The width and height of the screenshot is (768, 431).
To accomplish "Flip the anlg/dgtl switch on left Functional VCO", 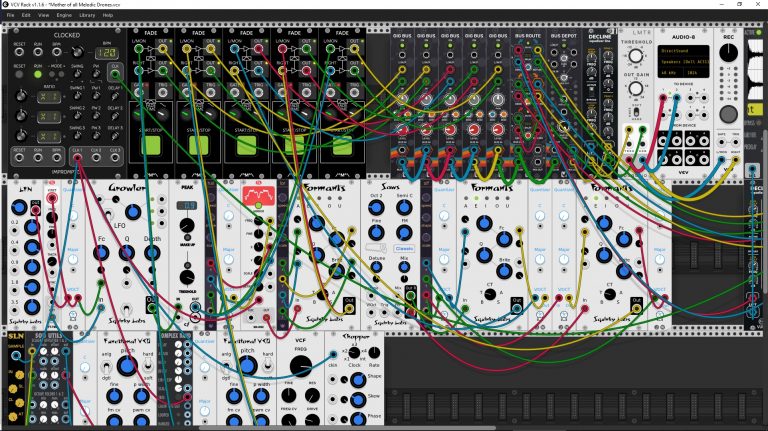I will tap(106, 366).
